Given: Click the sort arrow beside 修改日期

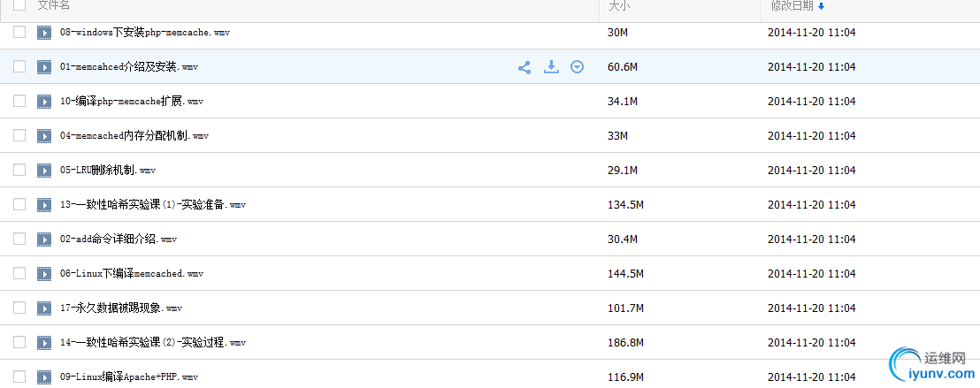Looking at the screenshot, I should (822, 6).
